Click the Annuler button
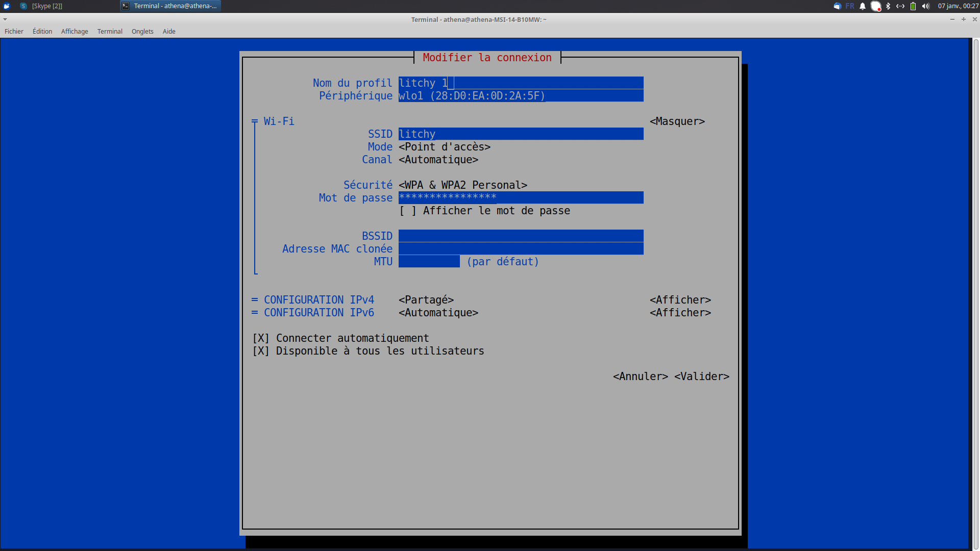The width and height of the screenshot is (980, 551). tap(640, 376)
